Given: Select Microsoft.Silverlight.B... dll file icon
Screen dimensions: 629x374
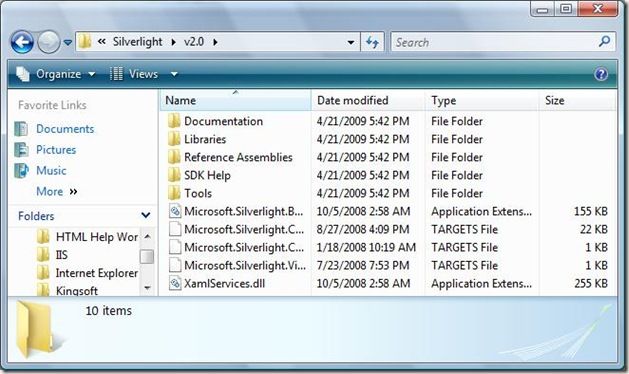Looking at the screenshot, I should [x=175, y=211].
